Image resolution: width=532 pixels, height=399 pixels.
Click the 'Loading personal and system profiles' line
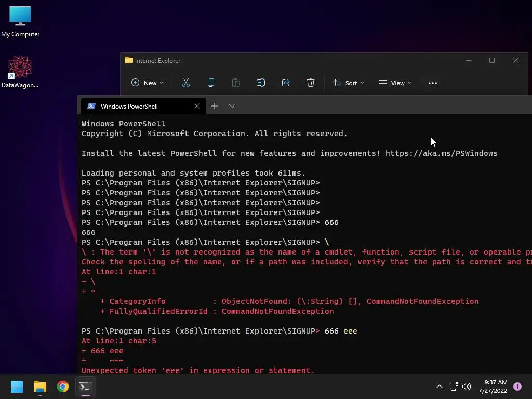(x=193, y=173)
